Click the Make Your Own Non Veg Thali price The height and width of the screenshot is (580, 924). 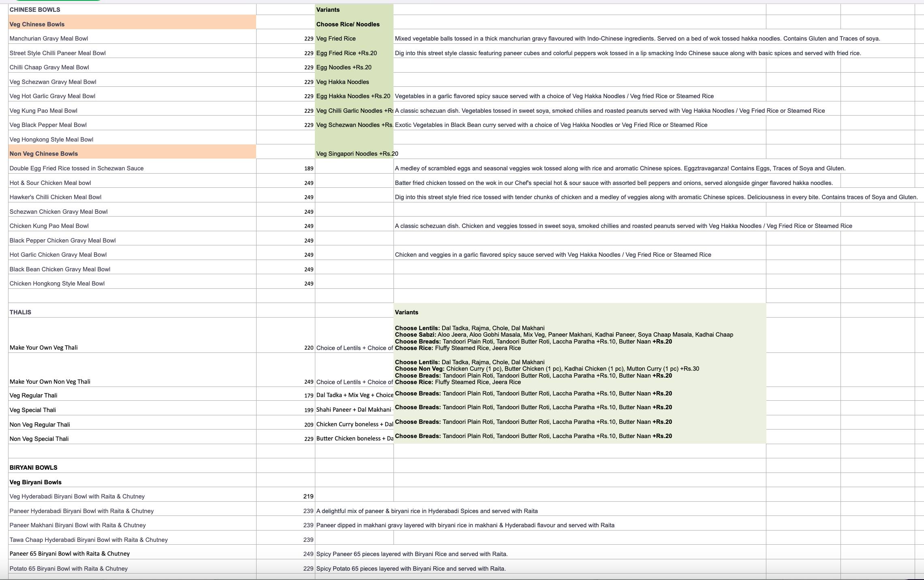pyautogui.click(x=308, y=382)
